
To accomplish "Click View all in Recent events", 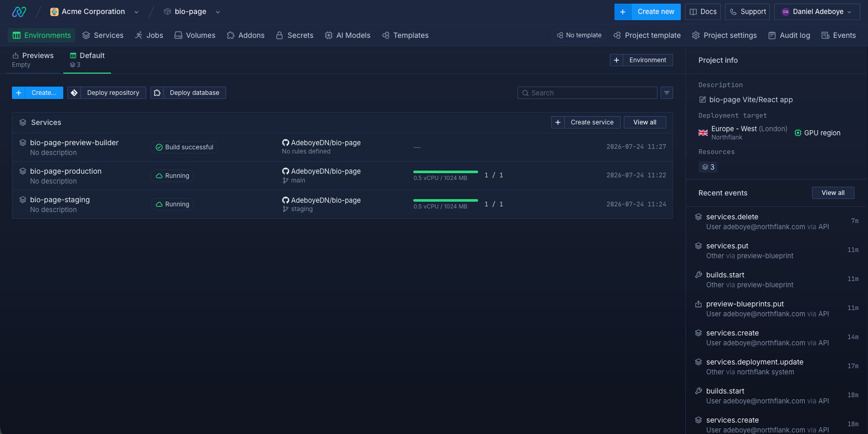I will (833, 193).
